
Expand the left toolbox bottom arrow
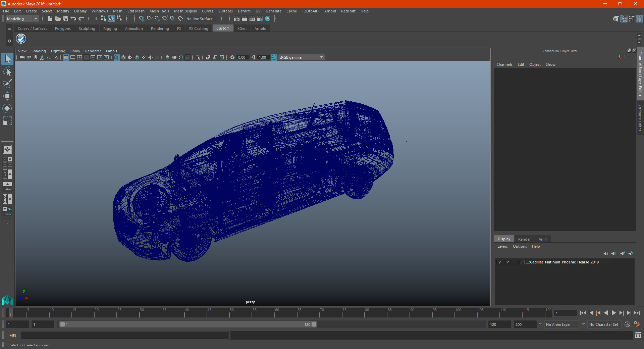pos(7,223)
